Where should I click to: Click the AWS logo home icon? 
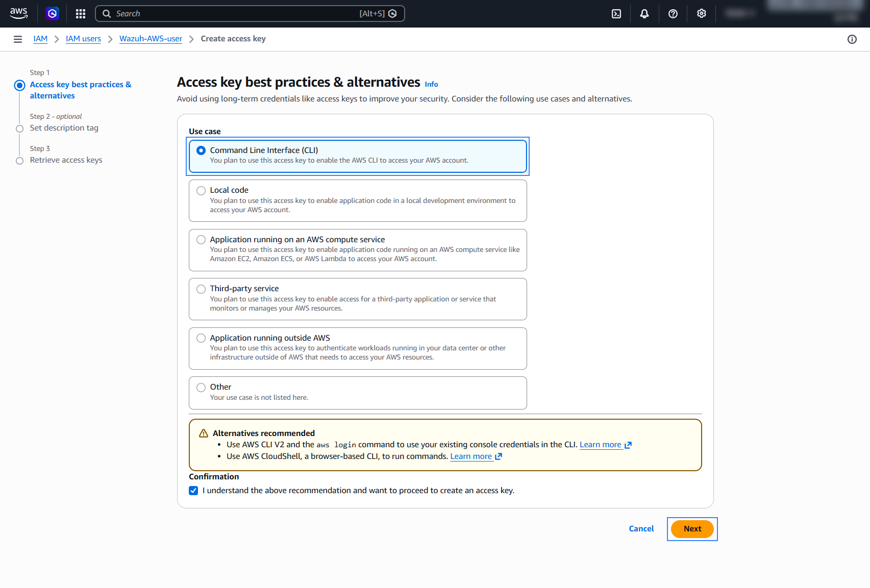[18, 13]
